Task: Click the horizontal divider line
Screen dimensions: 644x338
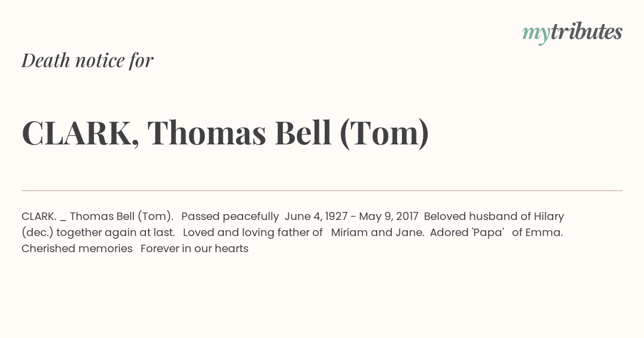Action: (322, 190)
